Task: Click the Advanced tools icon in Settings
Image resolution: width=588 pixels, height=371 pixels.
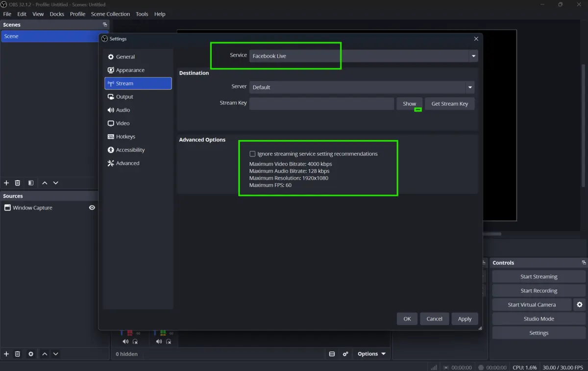Action: [x=111, y=163]
